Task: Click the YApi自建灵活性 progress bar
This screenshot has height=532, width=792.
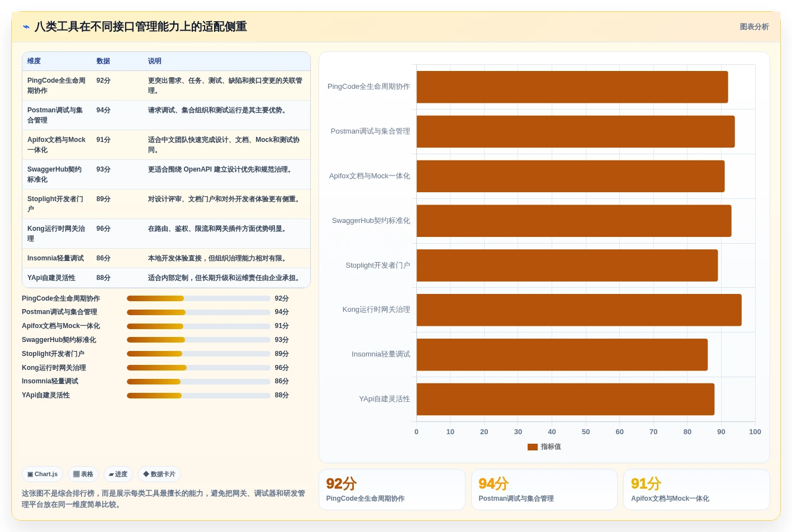Action: 198,396
